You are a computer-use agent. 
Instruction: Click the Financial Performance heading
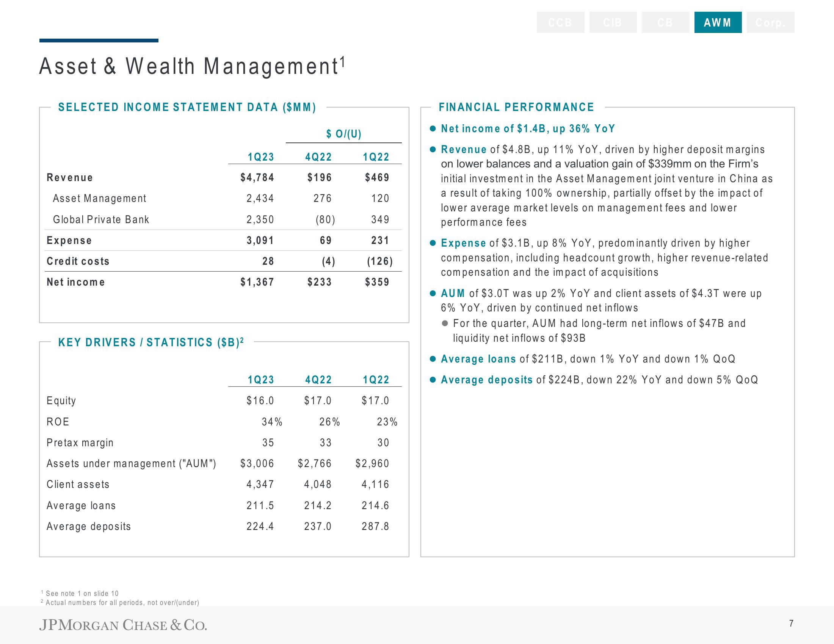tap(516, 107)
